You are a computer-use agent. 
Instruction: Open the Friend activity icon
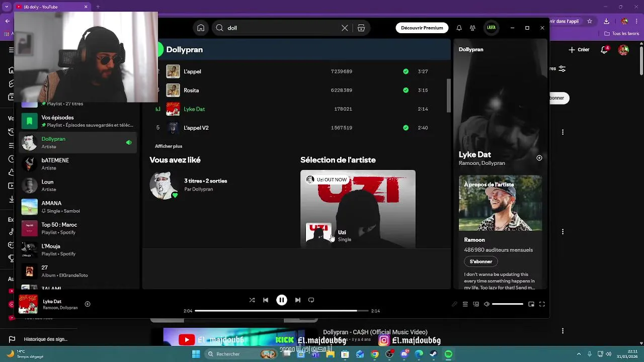pos(472,28)
